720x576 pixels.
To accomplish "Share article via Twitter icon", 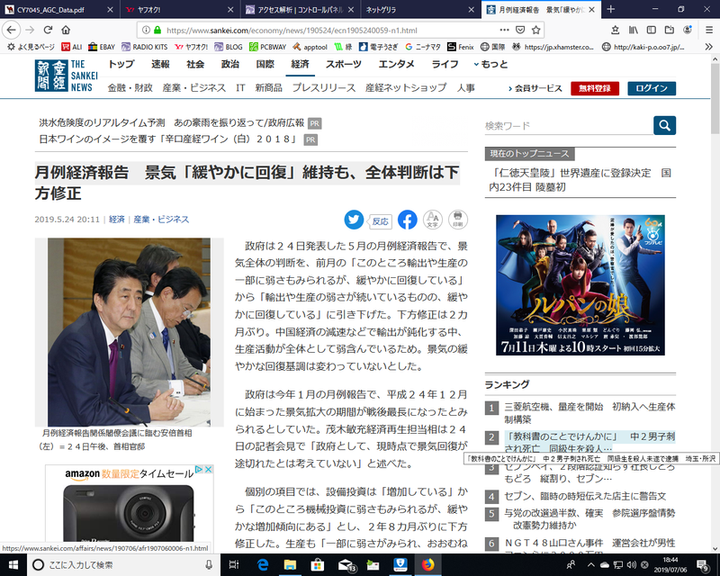I will coord(354,220).
